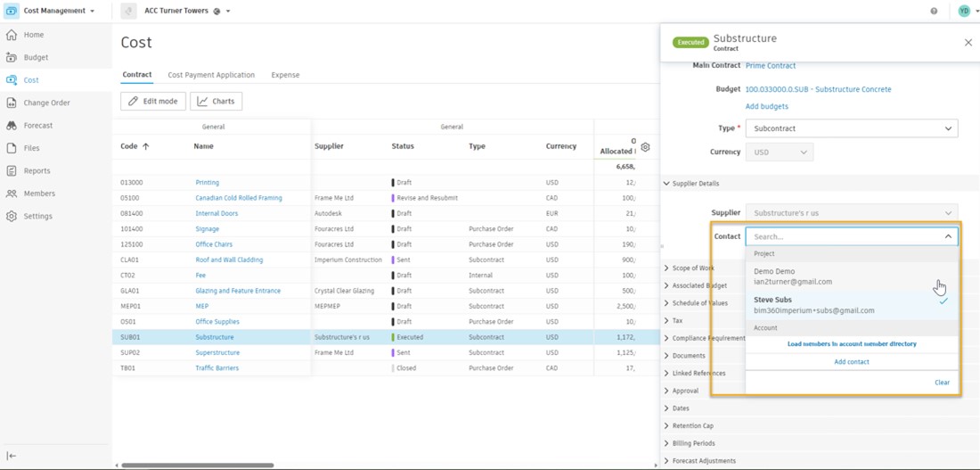Screen dimensions: 980x470
Task: Click the Add budgets link
Action: click(x=767, y=106)
